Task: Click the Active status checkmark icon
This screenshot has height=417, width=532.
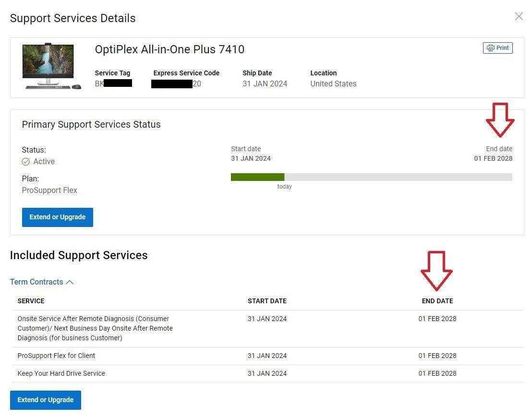Action: (26, 162)
